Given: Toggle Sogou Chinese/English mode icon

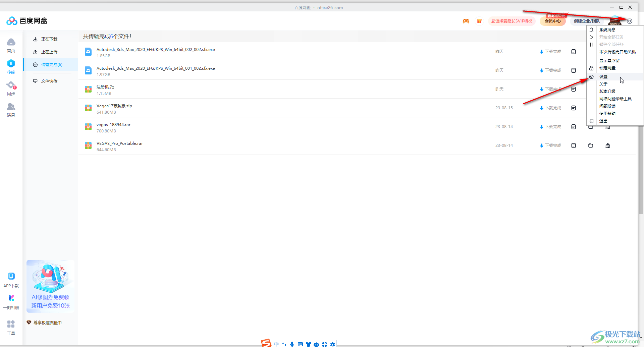Looking at the screenshot, I should [x=276, y=344].
